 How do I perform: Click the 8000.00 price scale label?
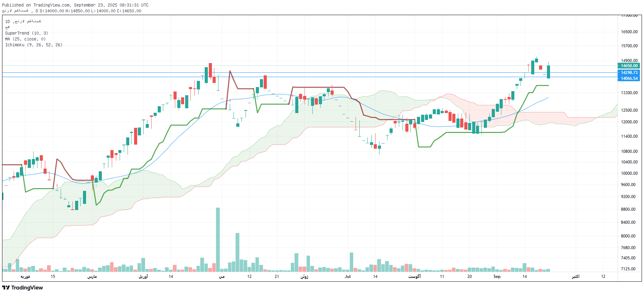629,236
